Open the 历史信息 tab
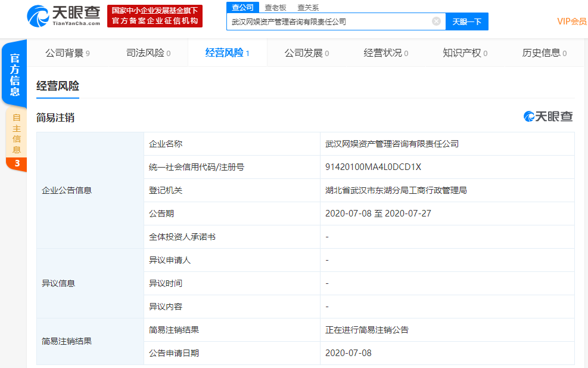Image resolution: width=588 pixels, height=368 pixels. 545,53
